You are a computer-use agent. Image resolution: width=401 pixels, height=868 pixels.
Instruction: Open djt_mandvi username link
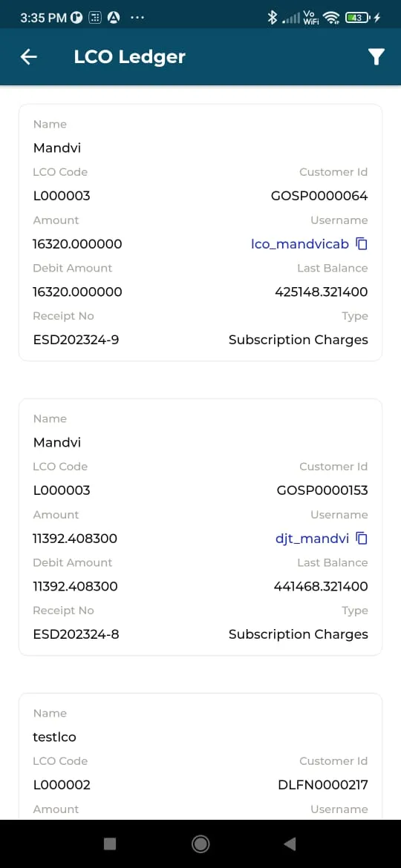pyautogui.click(x=313, y=539)
